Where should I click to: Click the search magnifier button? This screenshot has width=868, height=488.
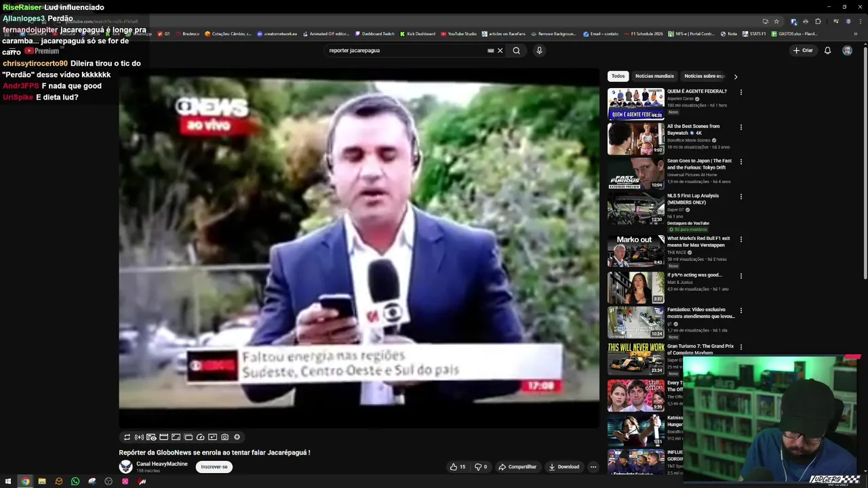[516, 50]
